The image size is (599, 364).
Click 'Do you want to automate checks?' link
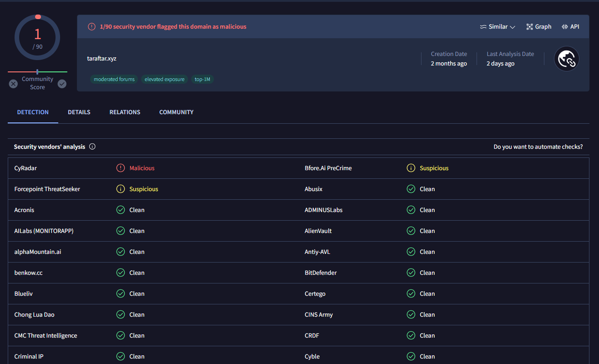[x=538, y=147]
